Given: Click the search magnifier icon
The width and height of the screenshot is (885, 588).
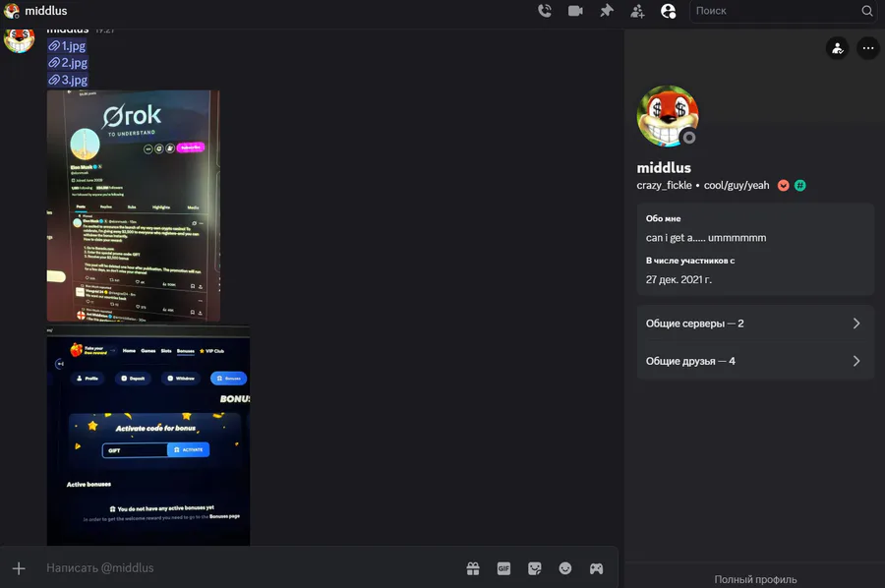Looking at the screenshot, I should tap(867, 11).
